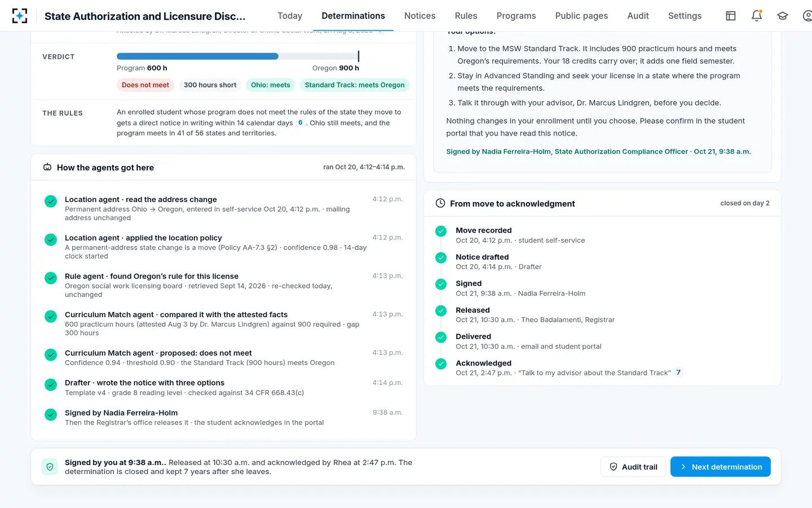Viewport: 812px width, 508px height.
Task: Click check icon beside Released
Action: click(x=441, y=310)
